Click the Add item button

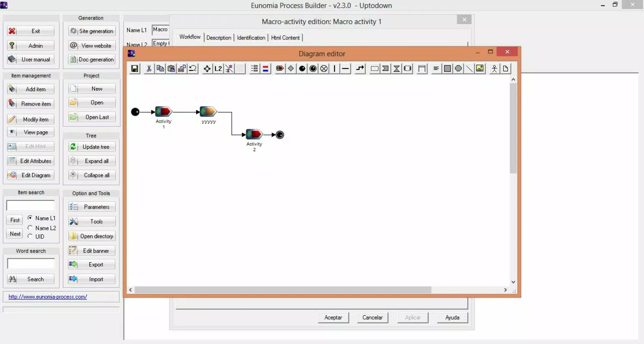click(x=31, y=89)
